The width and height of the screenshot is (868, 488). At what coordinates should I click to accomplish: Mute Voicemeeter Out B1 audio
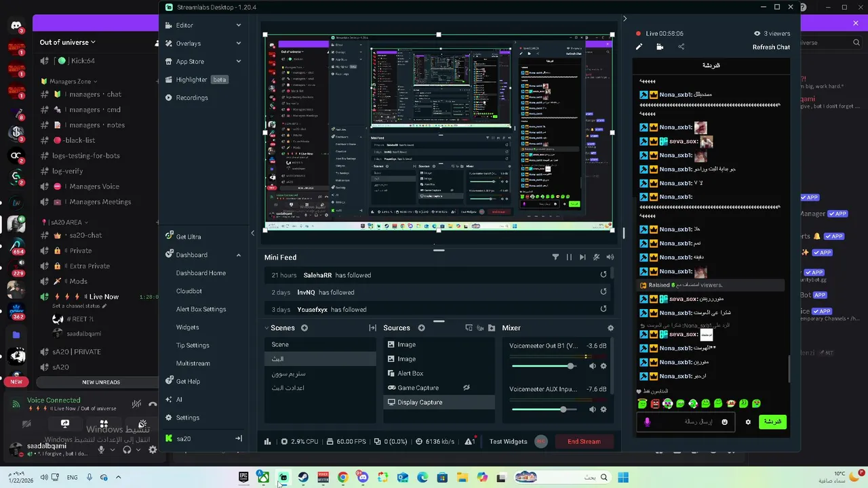click(x=592, y=366)
